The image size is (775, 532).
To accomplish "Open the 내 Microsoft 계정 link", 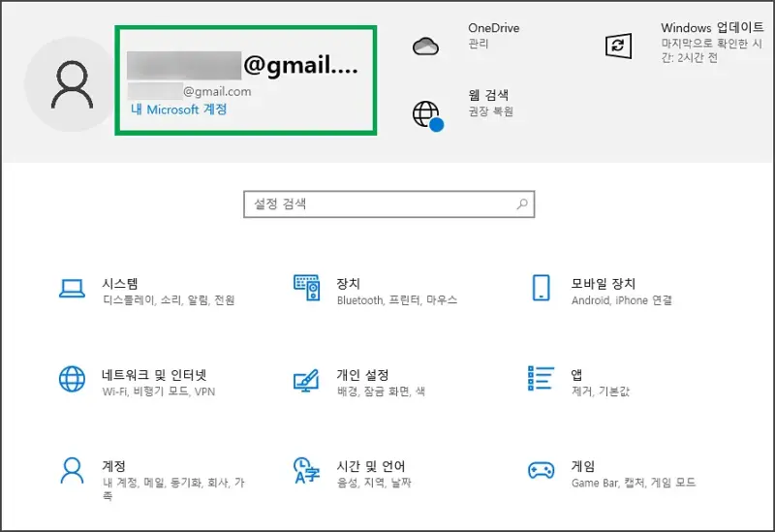I will [179, 110].
